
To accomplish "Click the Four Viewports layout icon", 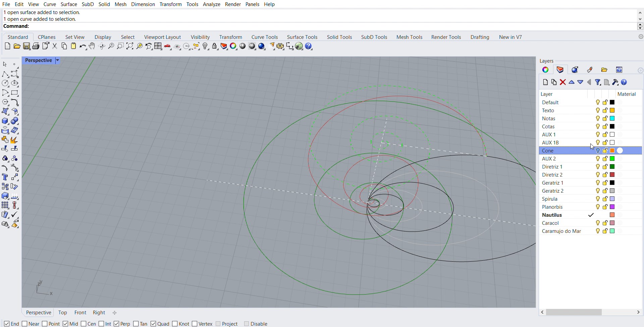I will [158, 46].
